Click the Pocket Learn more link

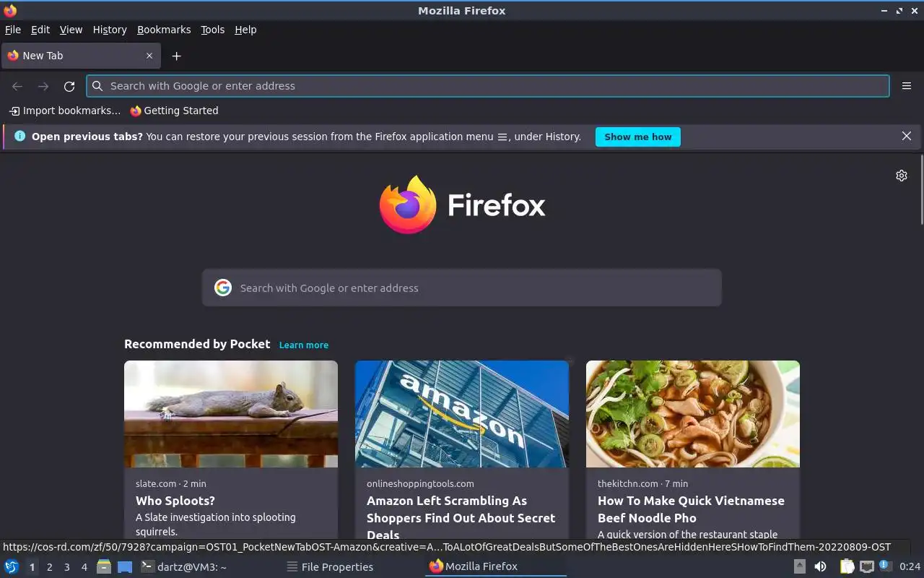point(304,345)
